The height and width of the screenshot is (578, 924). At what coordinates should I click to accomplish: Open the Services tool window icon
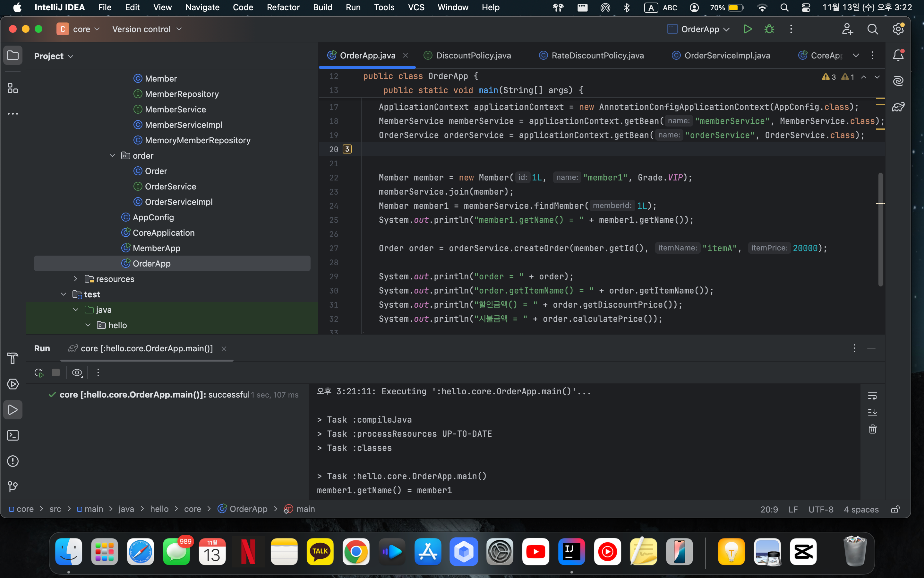[13, 384]
